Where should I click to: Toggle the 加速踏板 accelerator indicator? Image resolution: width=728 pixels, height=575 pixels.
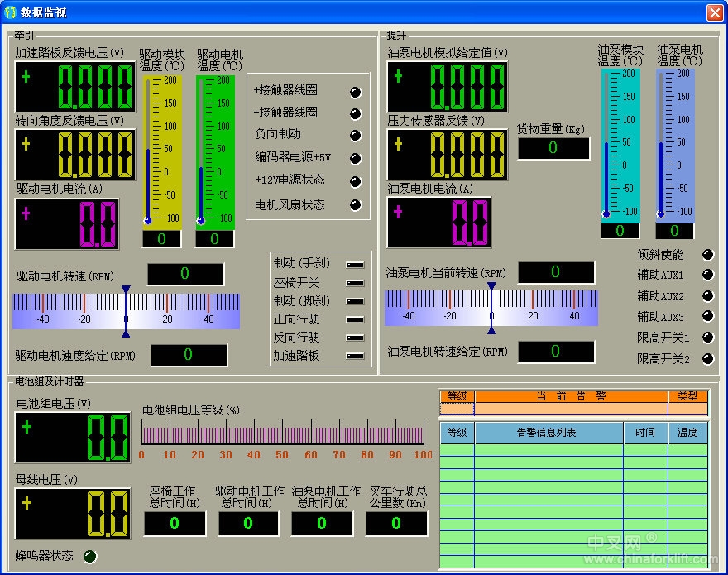pyautogui.click(x=355, y=357)
